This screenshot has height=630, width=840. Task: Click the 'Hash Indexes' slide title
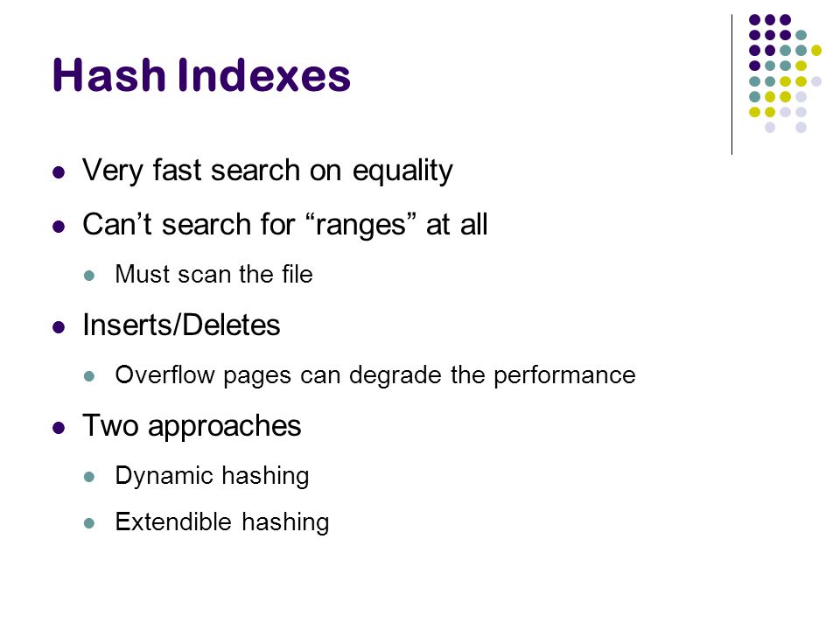coord(201,75)
